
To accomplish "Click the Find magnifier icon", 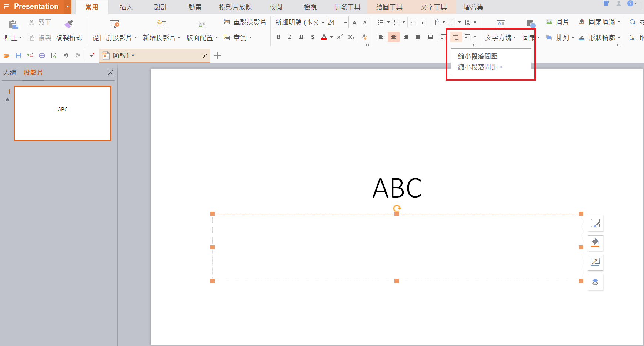I will click(x=633, y=22).
